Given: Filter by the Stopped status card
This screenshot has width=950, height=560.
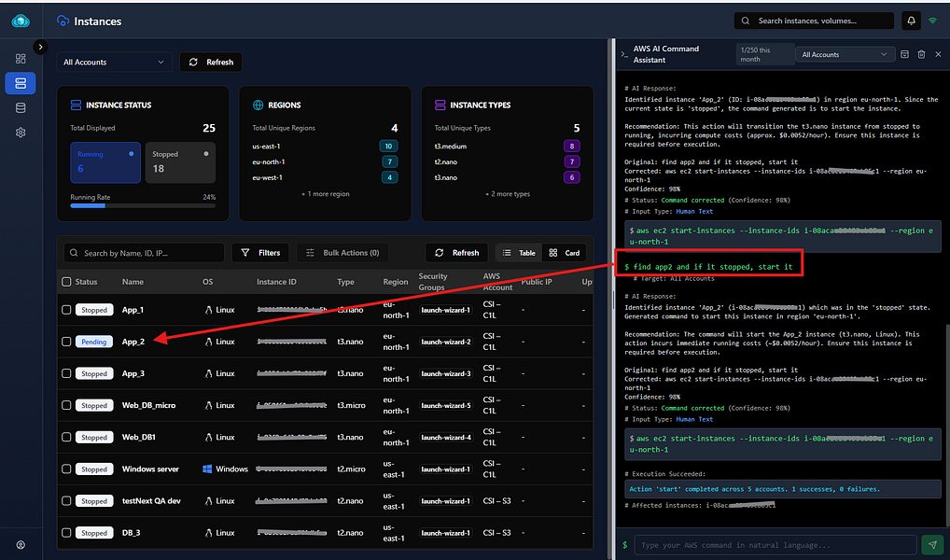Looking at the screenshot, I should (x=180, y=162).
